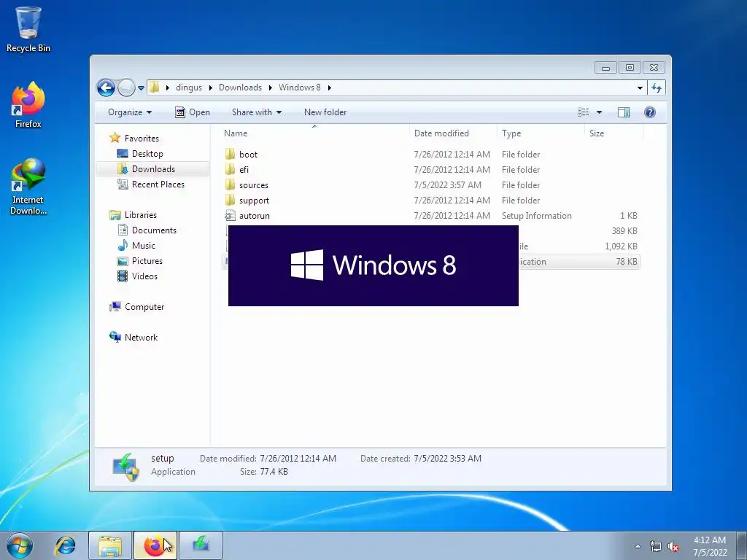Image resolution: width=747 pixels, height=560 pixels.
Task: Select Downloads under Favorites
Action: (x=153, y=169)
